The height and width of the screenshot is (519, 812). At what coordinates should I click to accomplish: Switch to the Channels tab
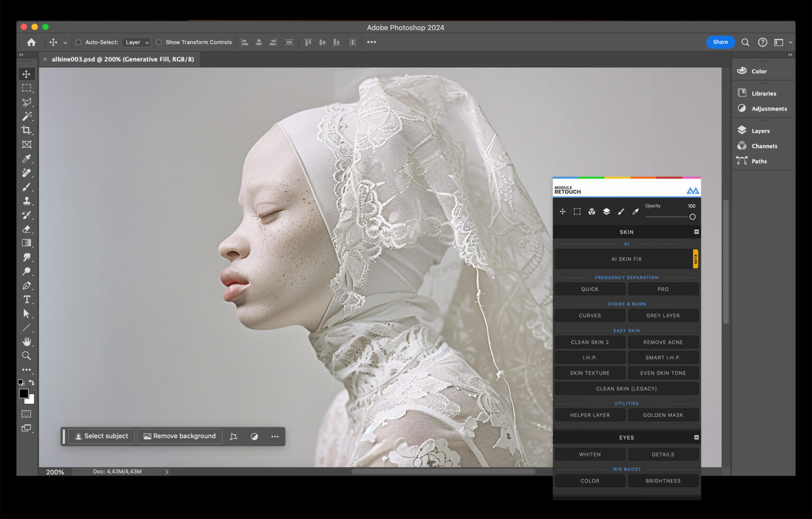pos(764,146)
